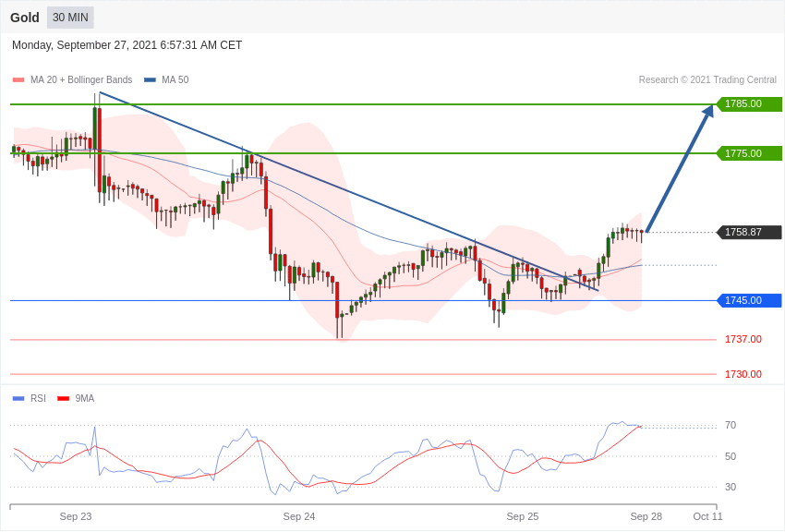Click the blue MA 50 legend swatch
The image size is (785, 532).
click(x=150, y=80)
